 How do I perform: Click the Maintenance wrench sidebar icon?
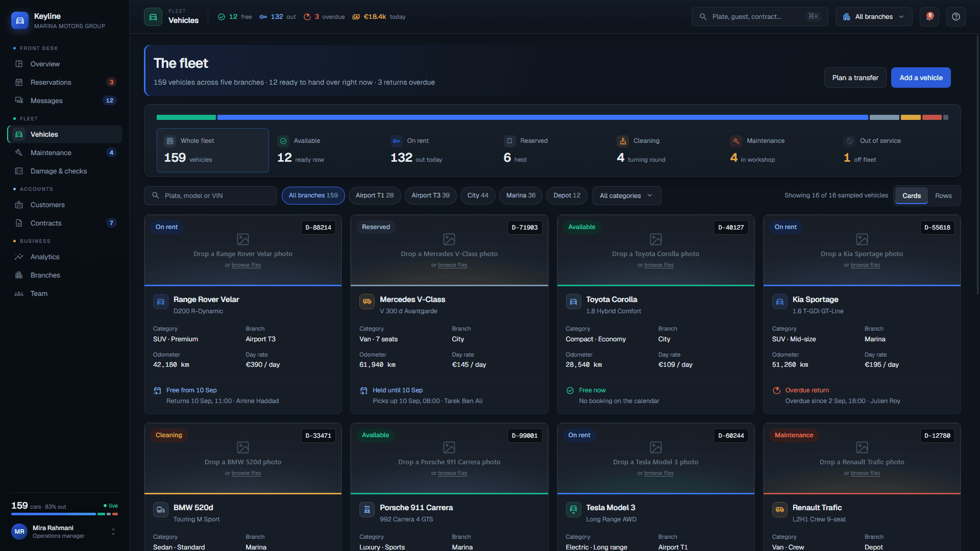(x=19, y=153)
